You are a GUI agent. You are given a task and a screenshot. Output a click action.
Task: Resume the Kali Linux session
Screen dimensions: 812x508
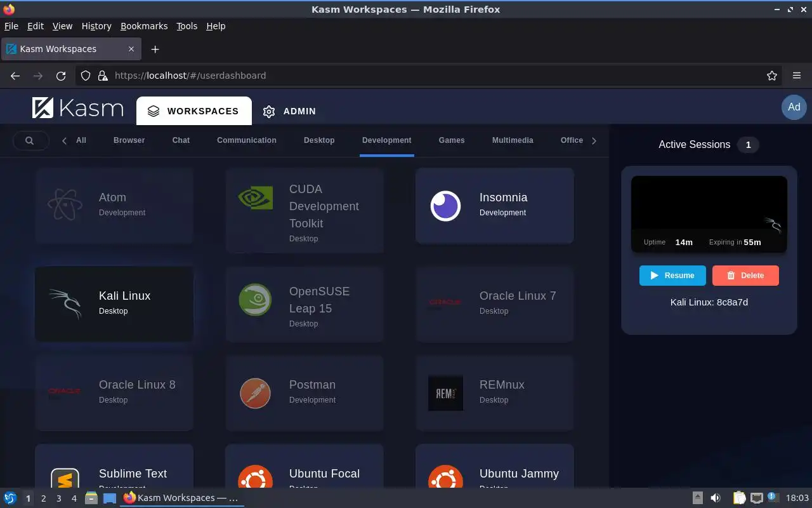click(x=672, y=276)
